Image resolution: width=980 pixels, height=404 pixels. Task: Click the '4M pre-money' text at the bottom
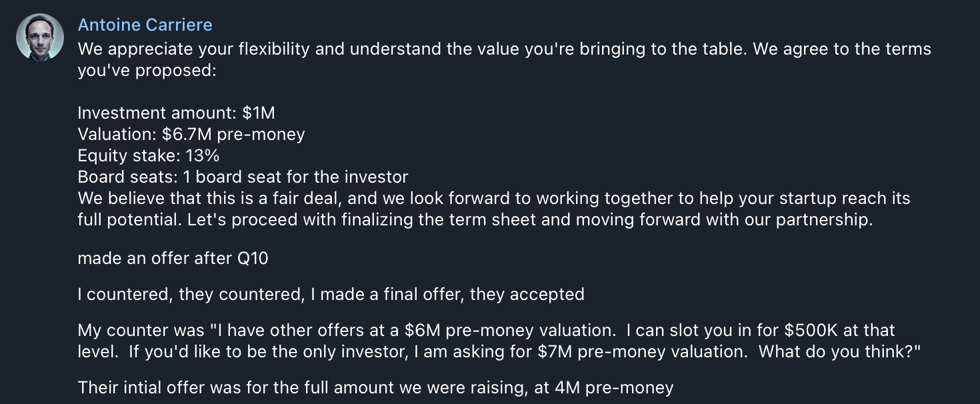[x=614, y=387]
